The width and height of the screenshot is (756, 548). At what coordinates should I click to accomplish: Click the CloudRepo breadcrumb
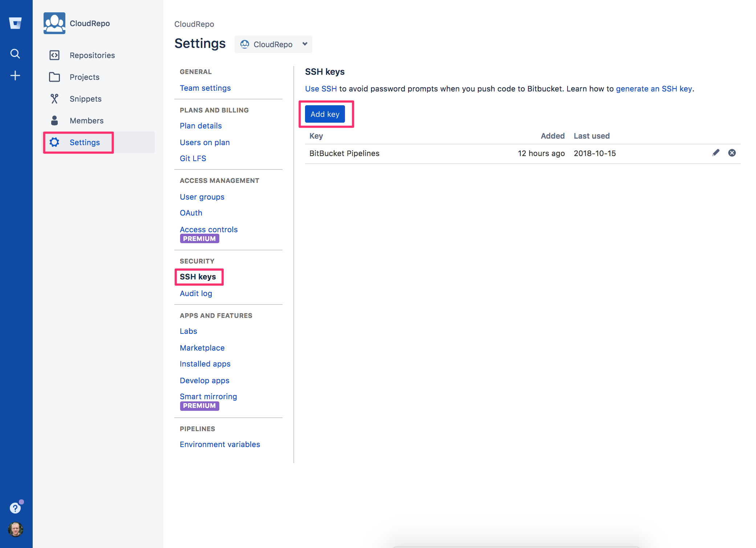click(x=194, y=24)
